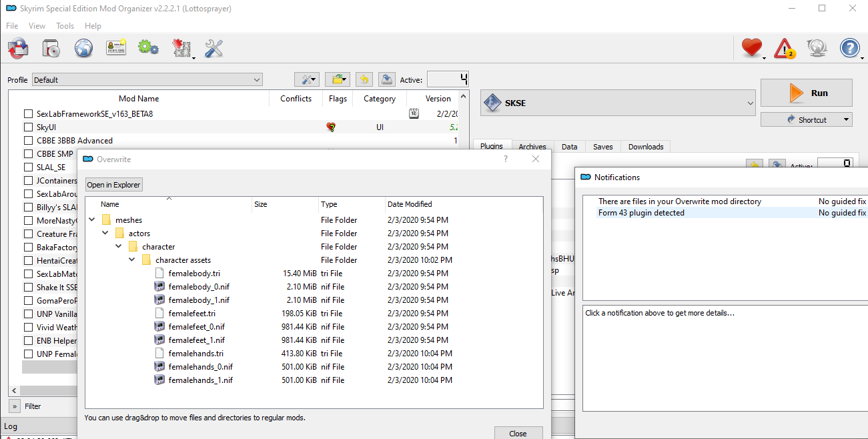868x439 pixels.
Task: Toggle the ENB Helper mod checkbox
Action: tap(28, 341)
